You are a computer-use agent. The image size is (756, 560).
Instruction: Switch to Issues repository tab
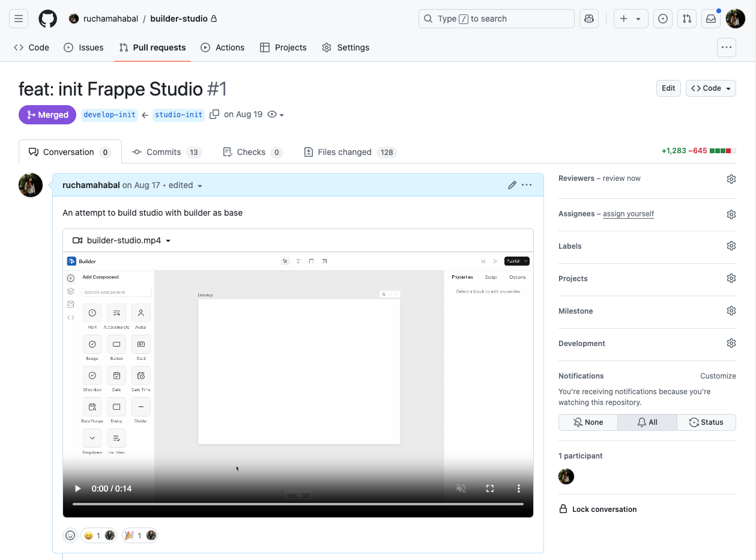pos(83,47)
